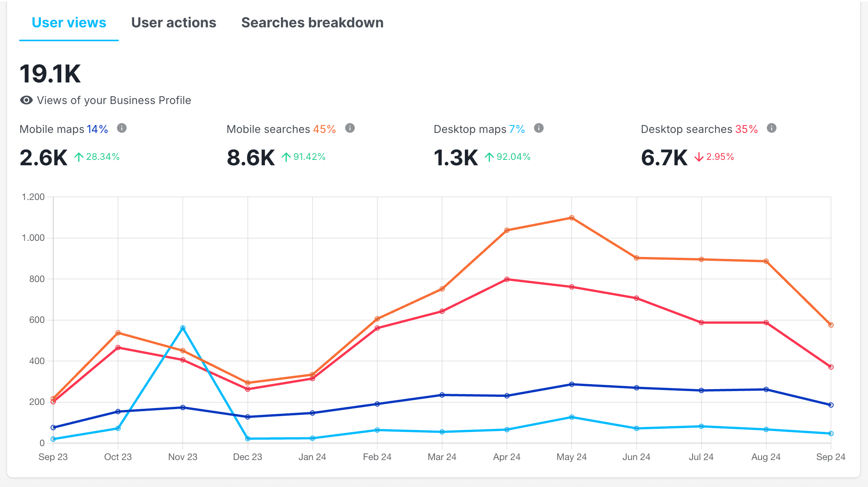Click the Mobile maps 14% label
This screenshot has width=868, height=487.
pos(64,129)
